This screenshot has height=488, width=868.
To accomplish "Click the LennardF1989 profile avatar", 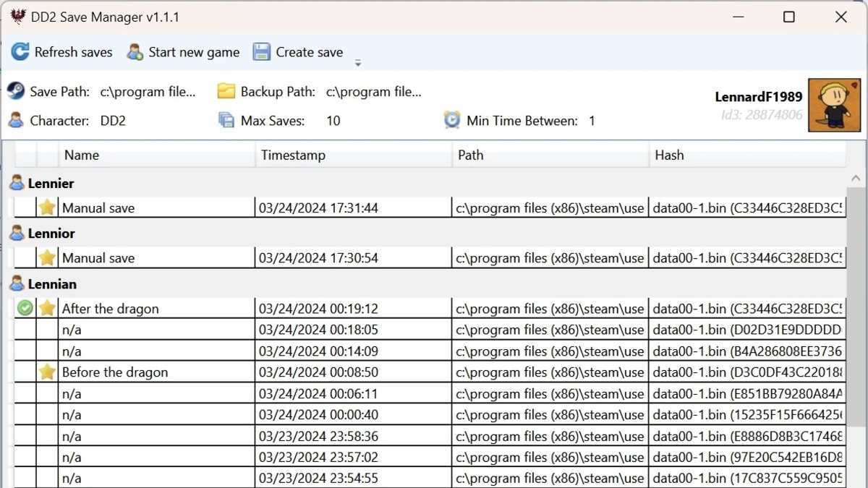I will (834, 106).
